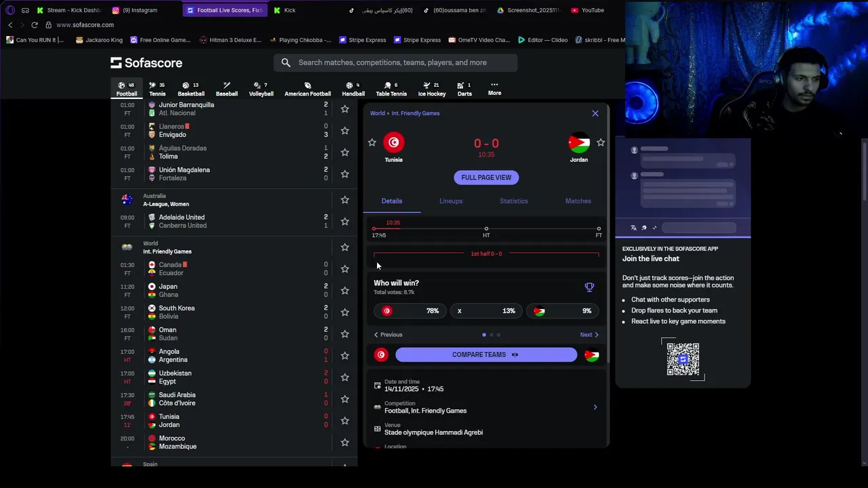This screenshot has width=868, height=488.
Task: Click the trophy icon beside Who will win
Action: click(x=589, y=287)
